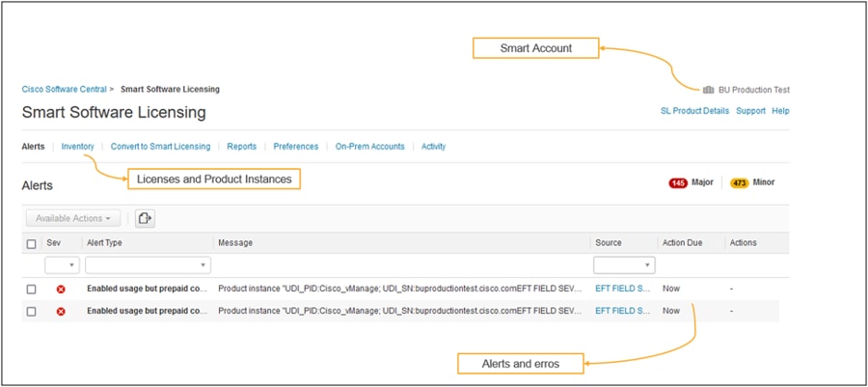Click the Support link

click(750, 111)
